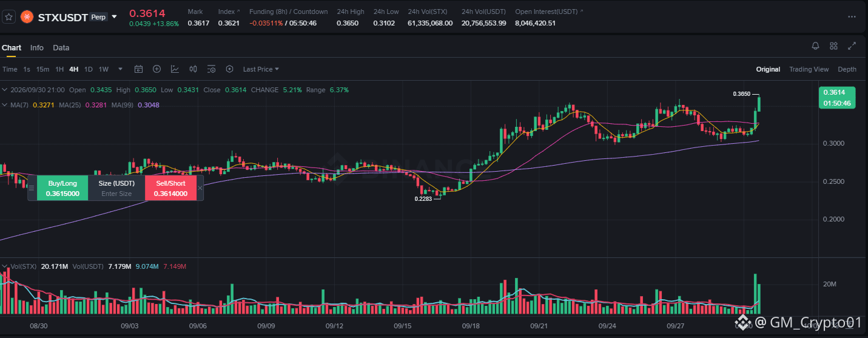Image resolution: width=868 pixels, height=338 pixels.
Task: Open the candlestick chart style icon
Action: (193, 69)
